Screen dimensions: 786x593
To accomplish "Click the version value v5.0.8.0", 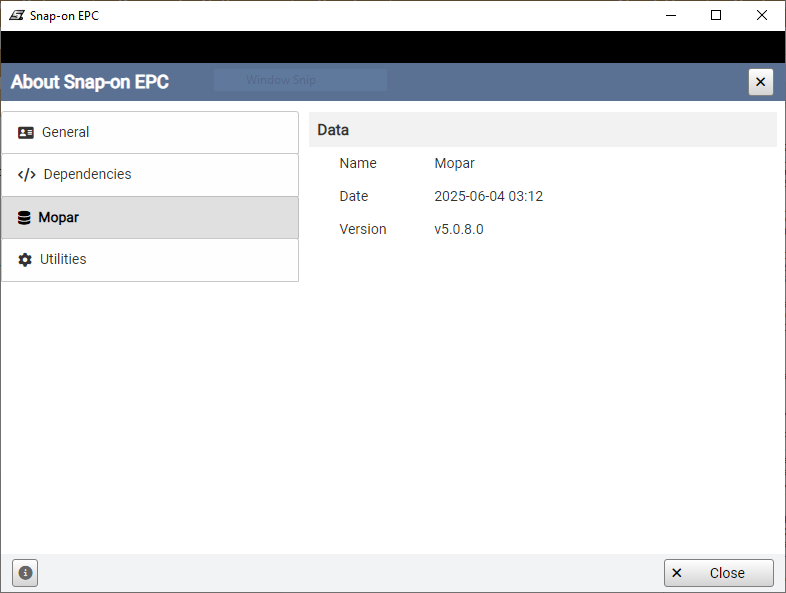I will click(x=458, y=229).
